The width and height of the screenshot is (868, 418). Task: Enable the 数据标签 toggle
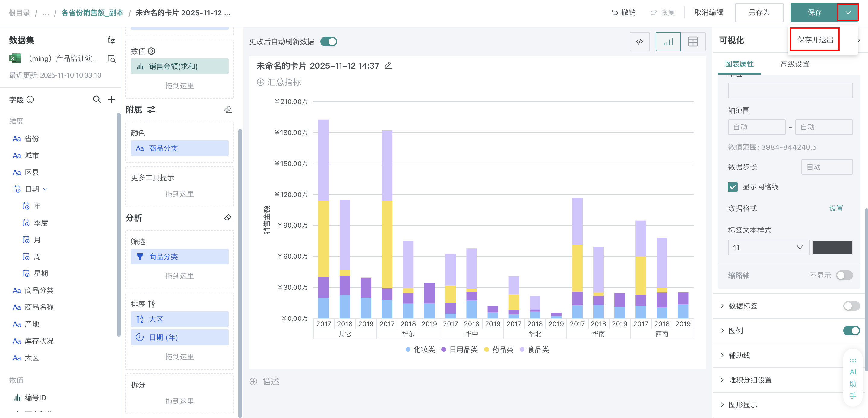(851, 306)
